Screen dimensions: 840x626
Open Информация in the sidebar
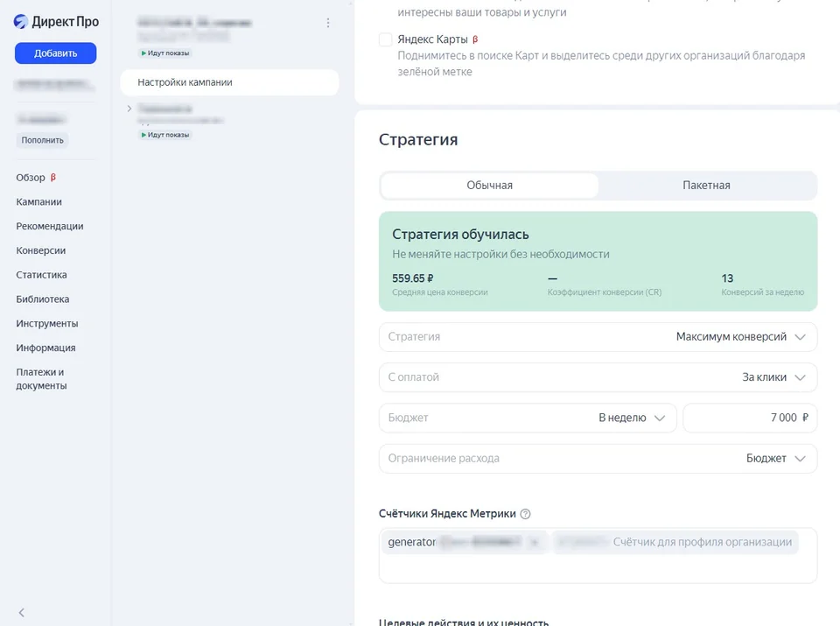pyautogui.click(x=45, y=348)
